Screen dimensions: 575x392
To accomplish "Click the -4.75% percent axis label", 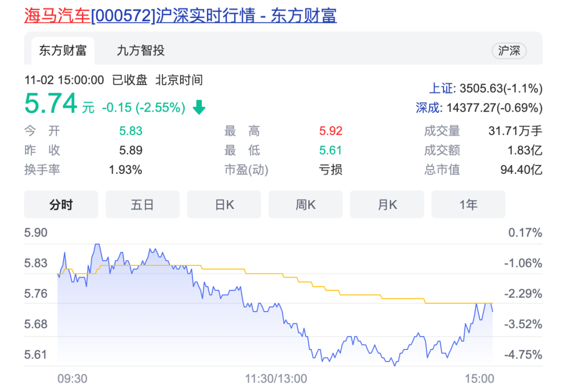I will [x=523, y=355].
